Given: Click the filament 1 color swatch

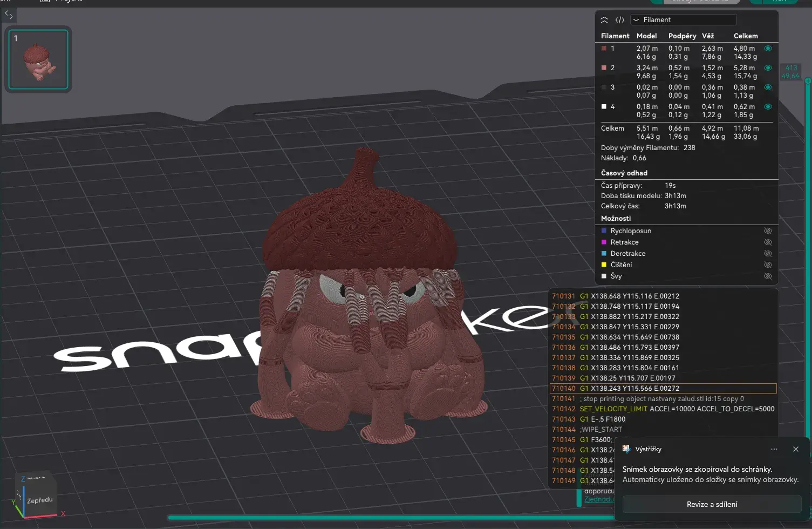Looking at the screenshot, I should (604, 49).
